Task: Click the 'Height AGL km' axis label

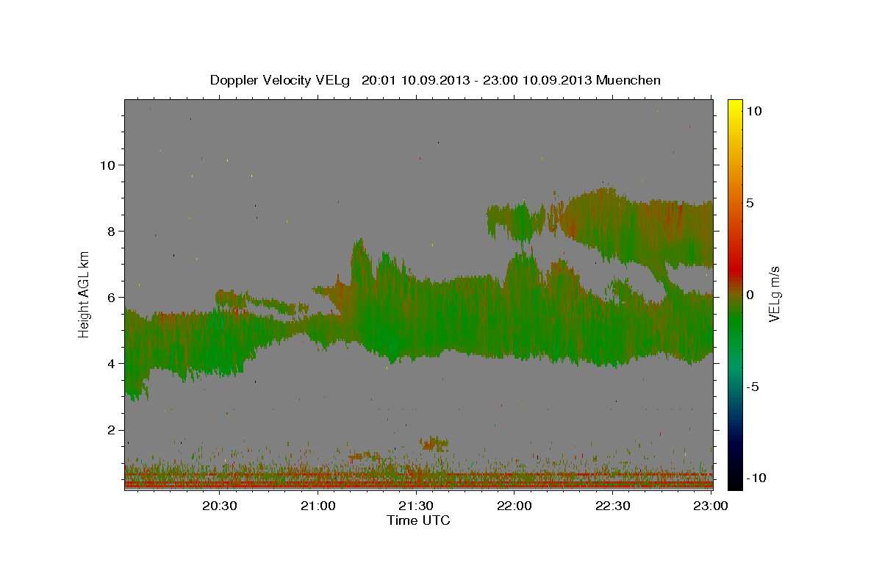Action: click(x=85, y=294)
